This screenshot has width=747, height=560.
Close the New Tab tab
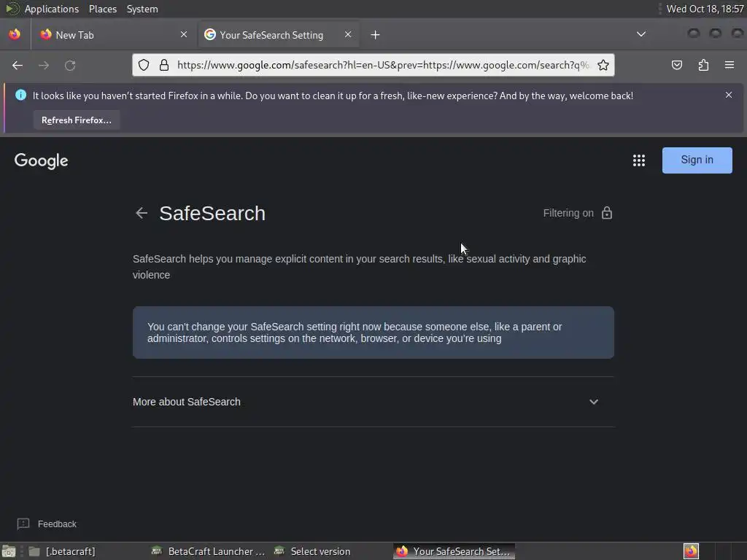(184, 35)
